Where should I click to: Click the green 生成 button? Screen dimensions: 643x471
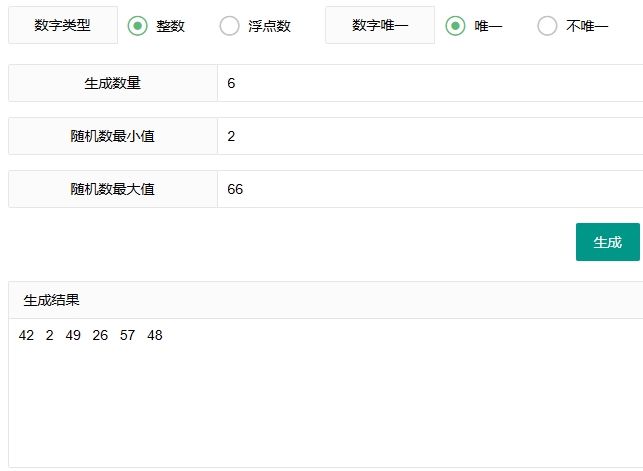608,242
